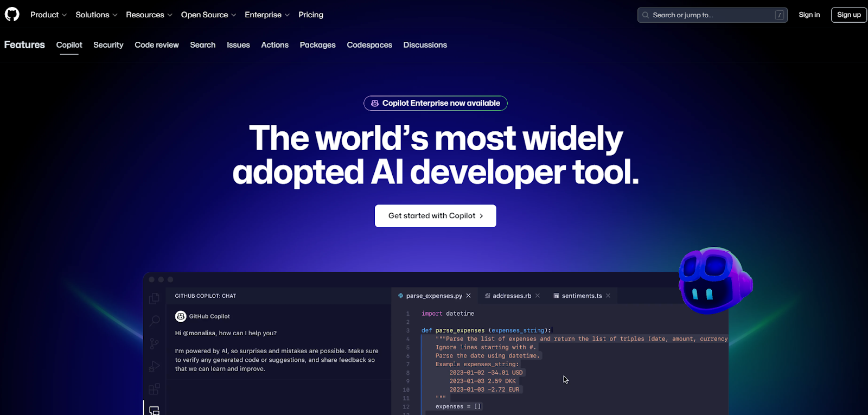Click the GitHub Copilot avatar in chat
The width and height of the screenshot is (868, 415).
[x=181, y=316]
